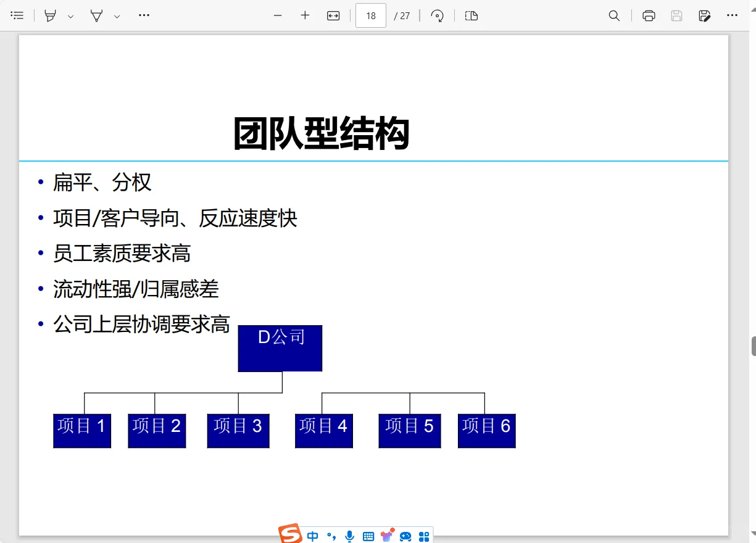Open the table of contents panel
Screen dimensions: 756x543
pos(17,15)
